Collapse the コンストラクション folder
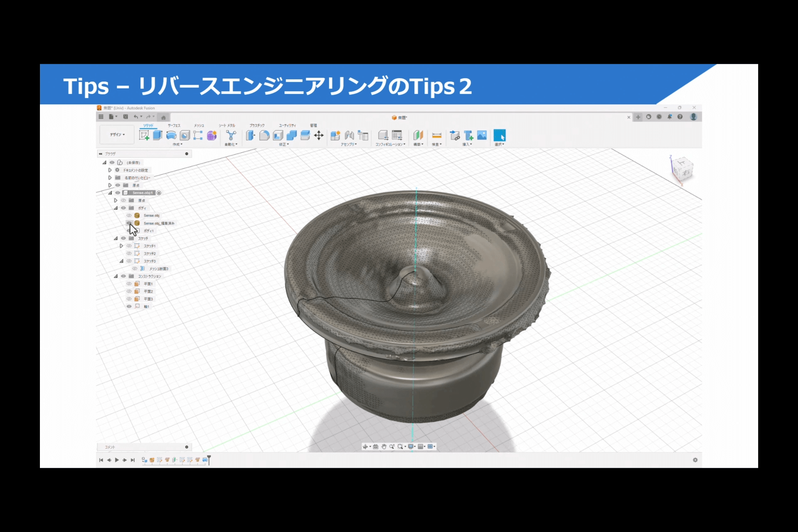 [116, 276]
